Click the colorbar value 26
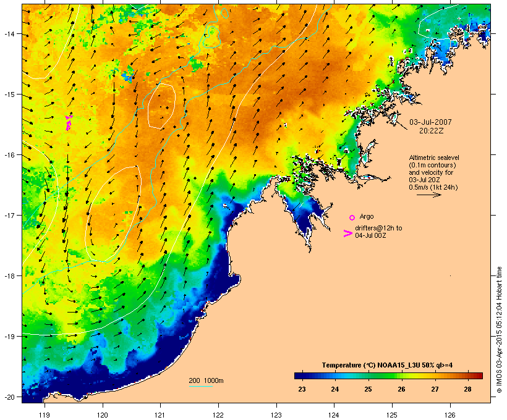This screenshot has height=420, width=507. coord(401,389)
